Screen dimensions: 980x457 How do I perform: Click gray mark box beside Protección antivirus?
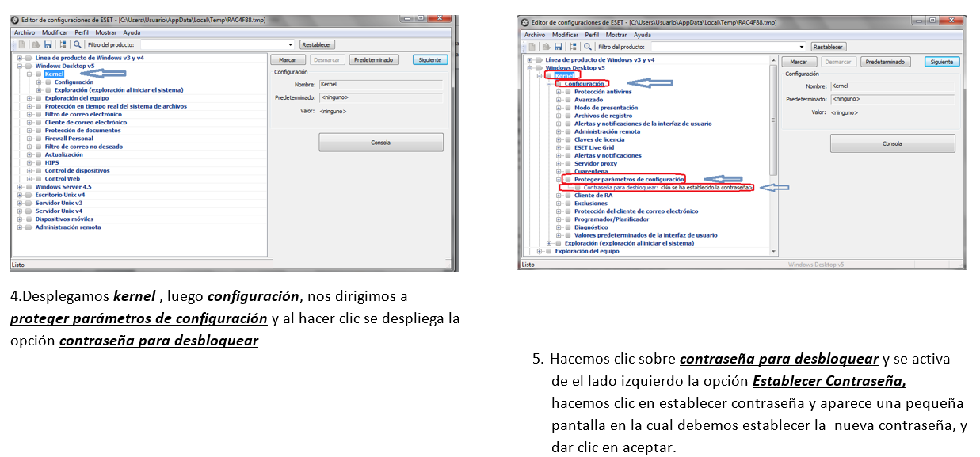click(567, 92)
